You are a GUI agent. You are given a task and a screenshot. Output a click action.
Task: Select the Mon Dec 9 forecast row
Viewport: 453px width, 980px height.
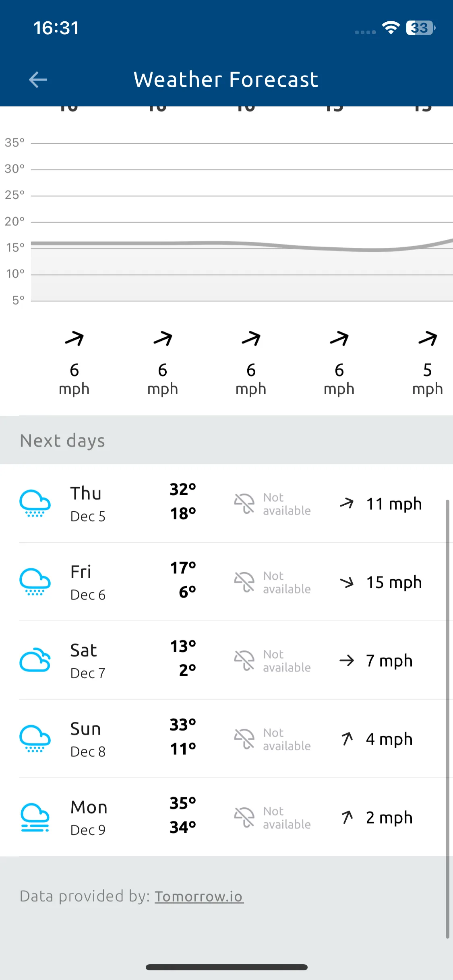click(x=226, y=817)
